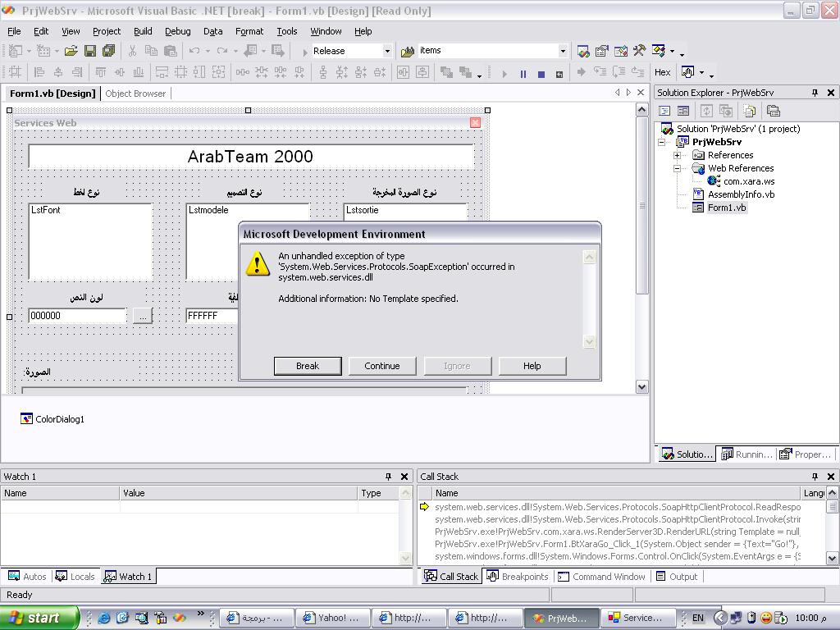Click the Pause (Break All) debug icon
Screen dimensions: 840x630
523,74
